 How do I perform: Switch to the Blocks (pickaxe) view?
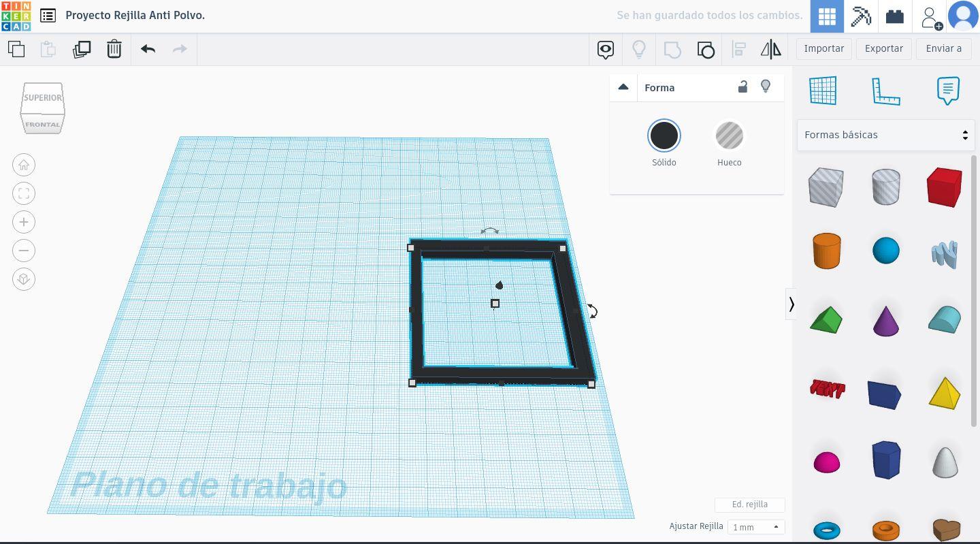coord(861,16)
